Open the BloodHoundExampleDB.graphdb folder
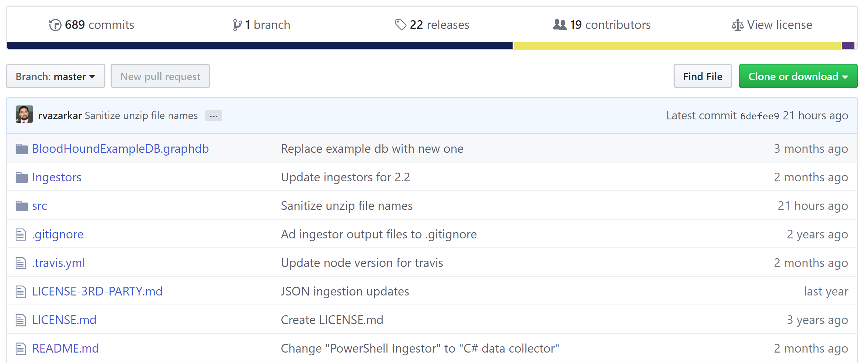The width and height of the screenshot is (868, 363). tap(120, 149)
